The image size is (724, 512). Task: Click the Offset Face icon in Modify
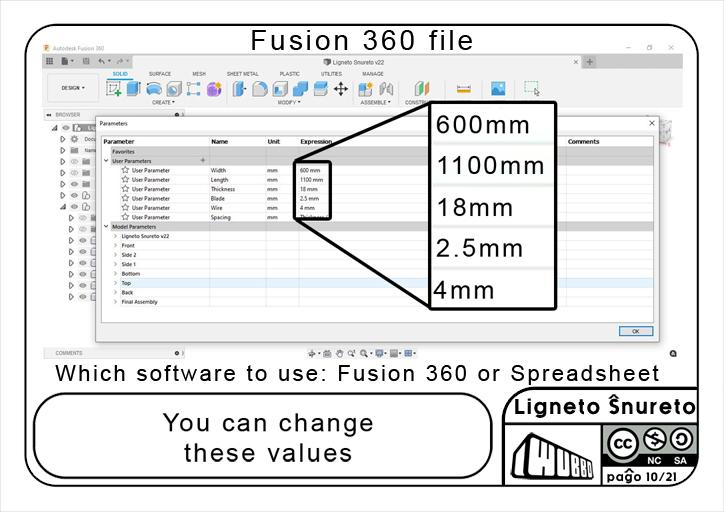(320, 89)
